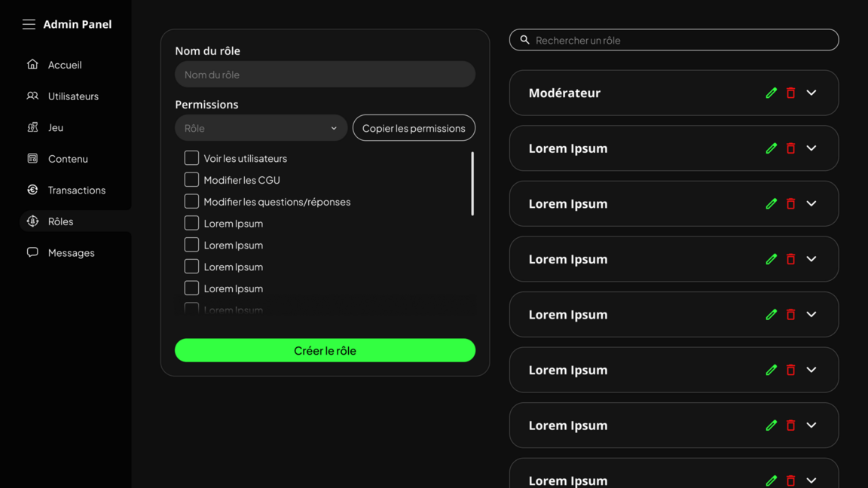Click the Contenu sidebar icon
Image resolution: width=868 pixels, height=488 pixels.
click(32, 159)
